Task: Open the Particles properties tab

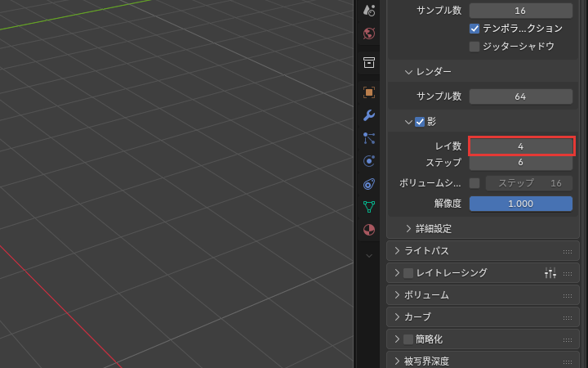Action: coord(369,138)
